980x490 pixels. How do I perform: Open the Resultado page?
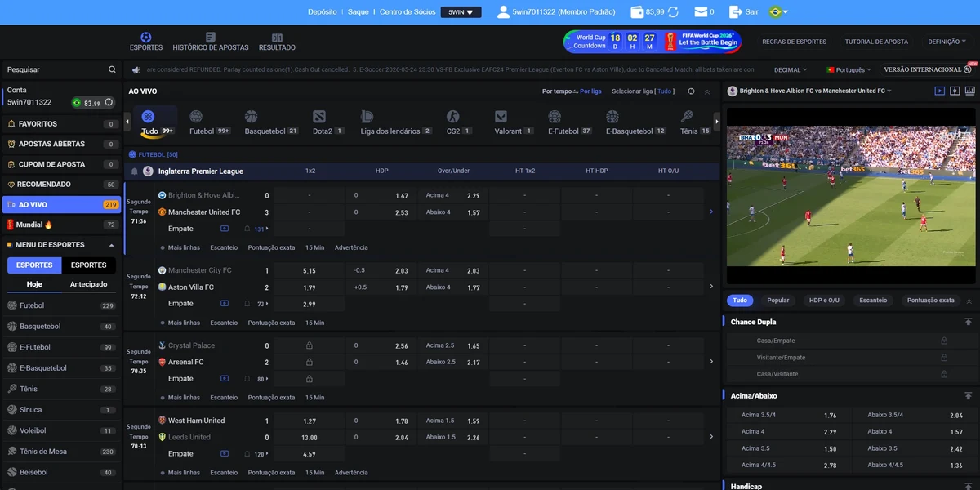[277, 42]
